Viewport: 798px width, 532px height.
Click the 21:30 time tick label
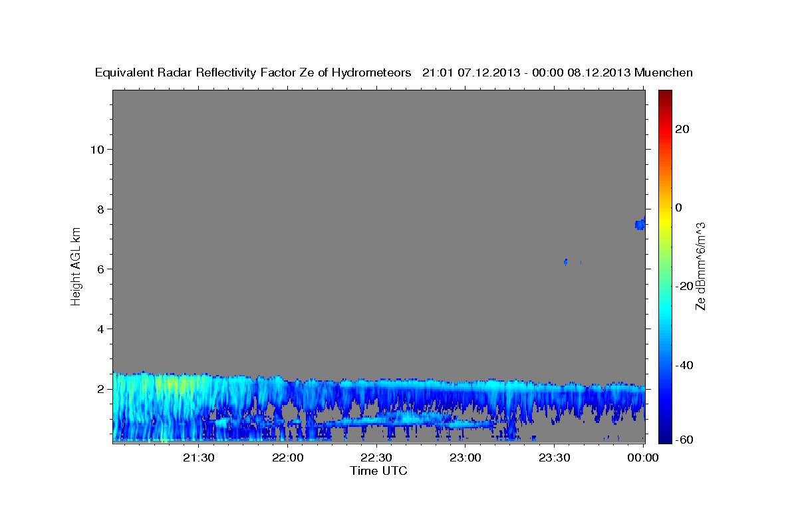[198, 458]
